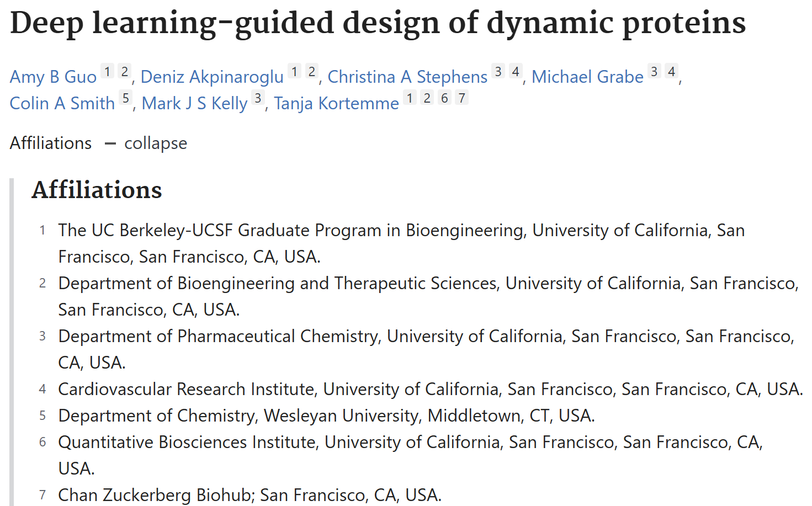Click affiliation badge 4 after Michael Grabe
The width and height of the screenshot is (812, 506).
coord(671,71)
